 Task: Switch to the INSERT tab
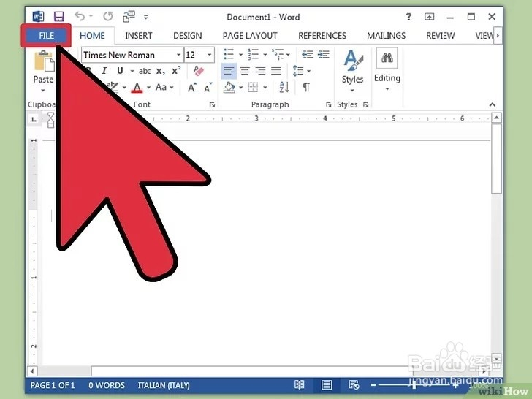[138, 36]
